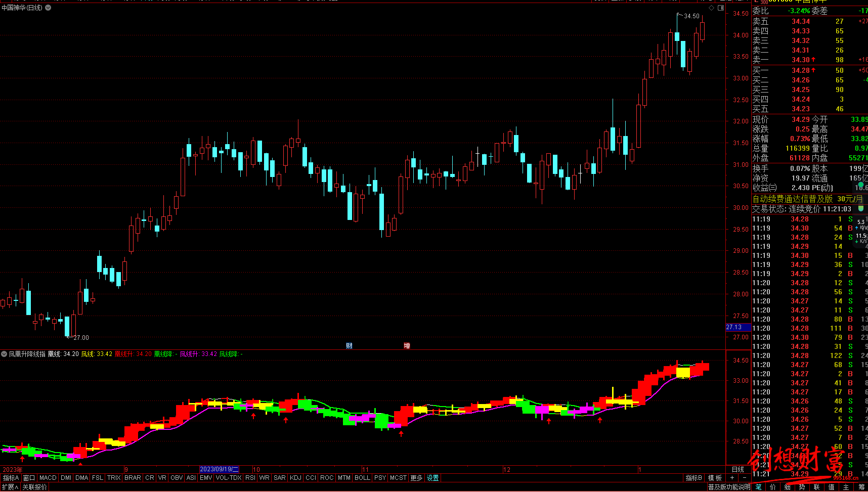Click the 总量 value 116399
This screenshot has width=868, height=492.
tap(798, 148)
